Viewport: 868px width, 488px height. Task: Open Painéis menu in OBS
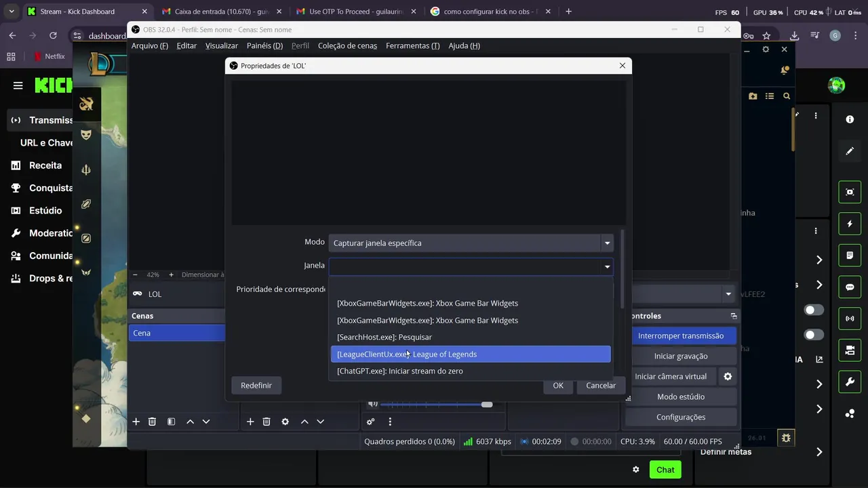pyautogui.click(x=264, y=45)
